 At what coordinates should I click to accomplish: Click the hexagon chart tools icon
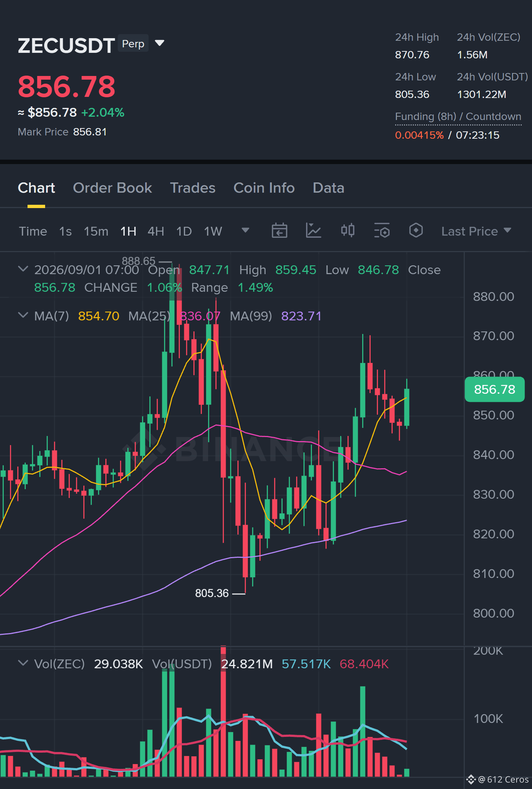click(416, 230)
